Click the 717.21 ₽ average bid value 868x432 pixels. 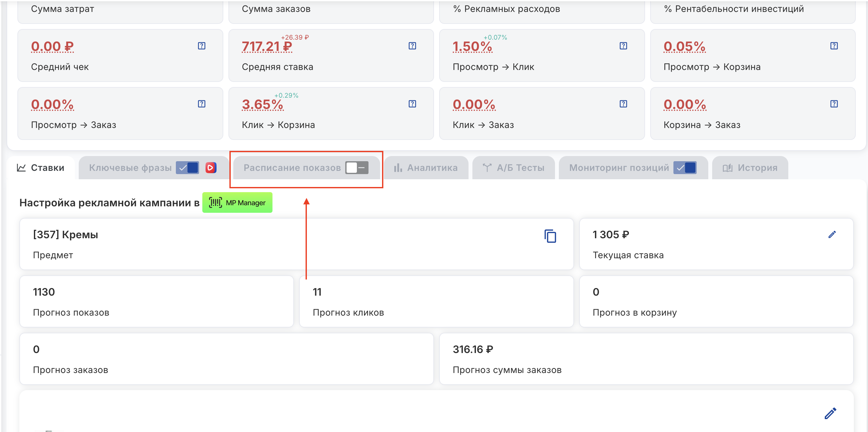tap(267, 46)
